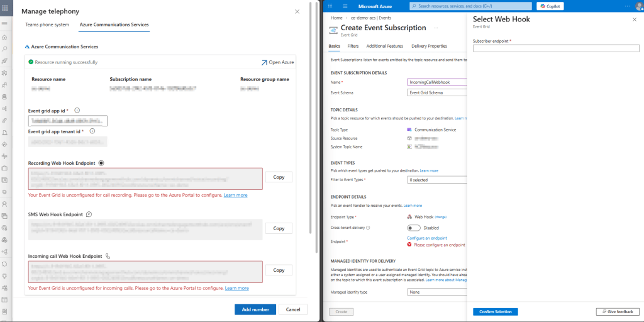Screen dimensions: 644x322
Task: Toggle Cross-tenant delivery switch
Action: click(x=414, y=228)
